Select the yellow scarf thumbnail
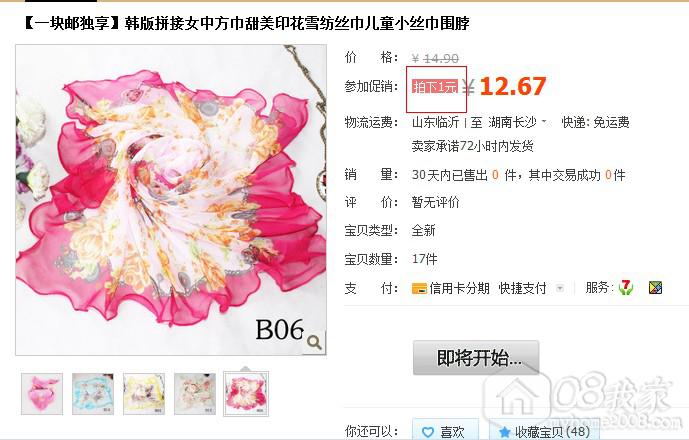Image resolution: width=689 pixels, height=440 pixels. point(144,394)
